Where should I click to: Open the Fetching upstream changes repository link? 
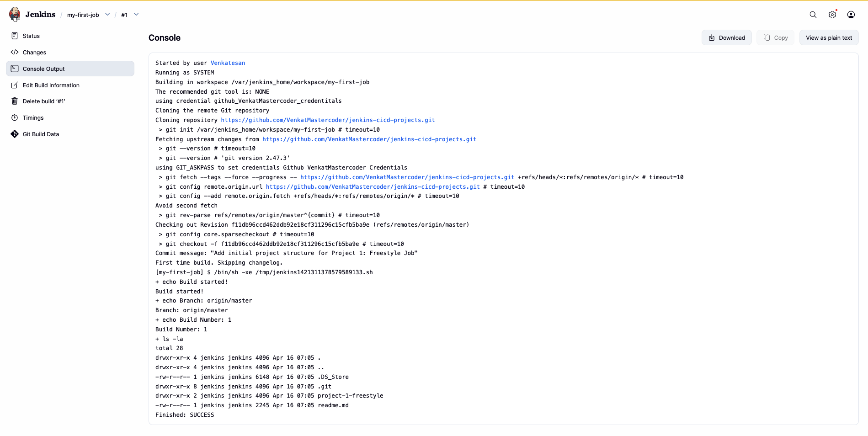[x=369, y=139]
